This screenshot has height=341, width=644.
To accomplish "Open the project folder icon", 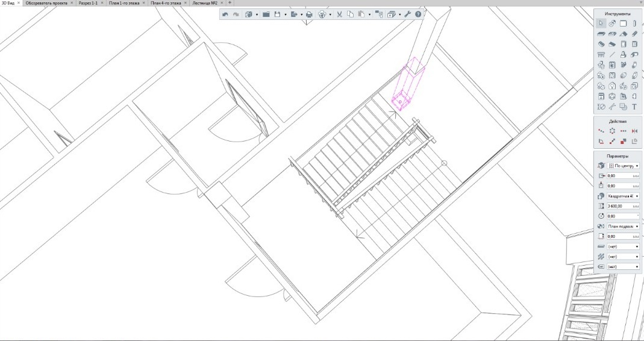I will click(x=266, y=14).
